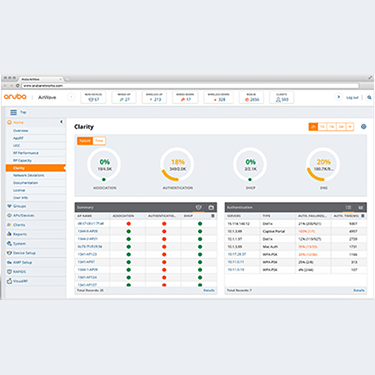Click the Authentication 18% gauge
375x375 pixels.
(x=177, y=164)
